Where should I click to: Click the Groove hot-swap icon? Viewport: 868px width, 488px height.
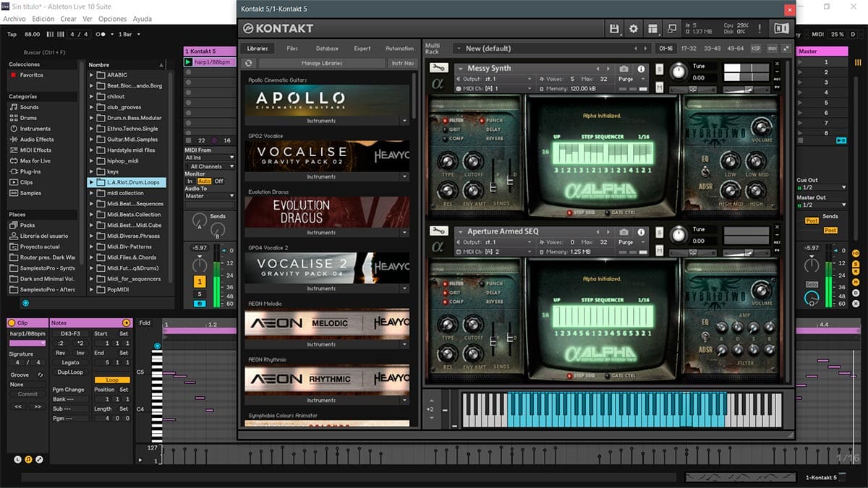point(41,374)
